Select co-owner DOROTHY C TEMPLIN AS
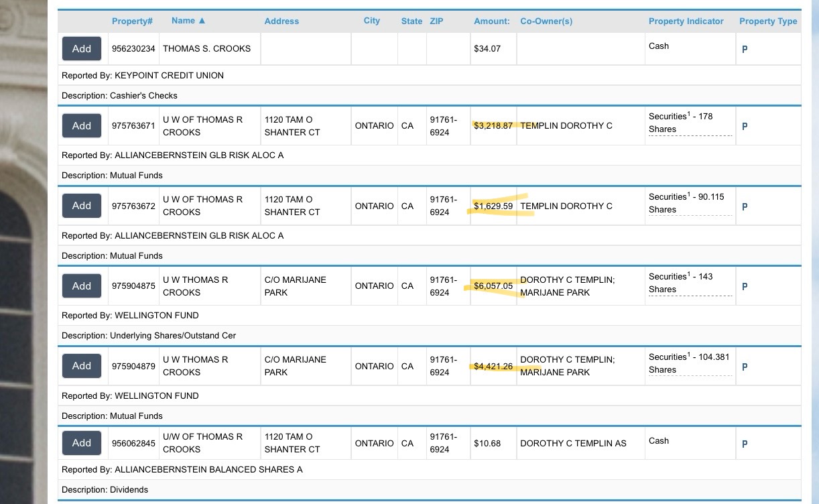The height and width of the screenshot is (504, 819). pos(573,443)
